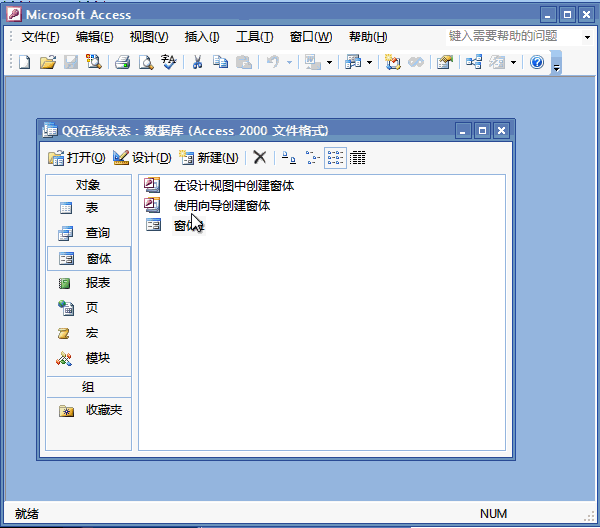Click the NUM status bar indicator
The image size is (600, 528).
coord(494,514)
